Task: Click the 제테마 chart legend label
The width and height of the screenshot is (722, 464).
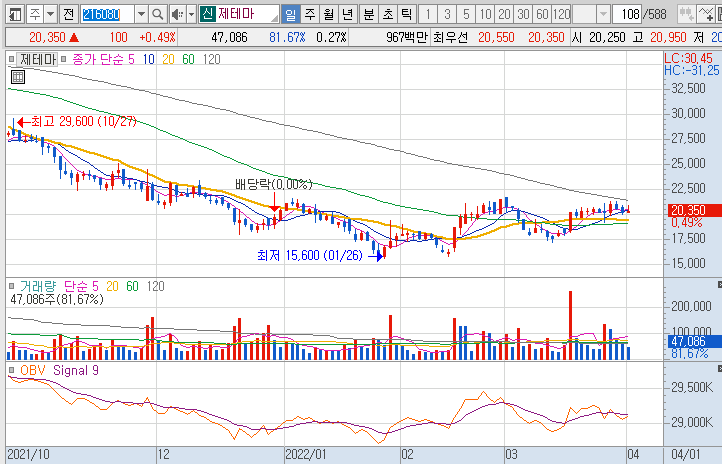Action: (x=38, y=59)
